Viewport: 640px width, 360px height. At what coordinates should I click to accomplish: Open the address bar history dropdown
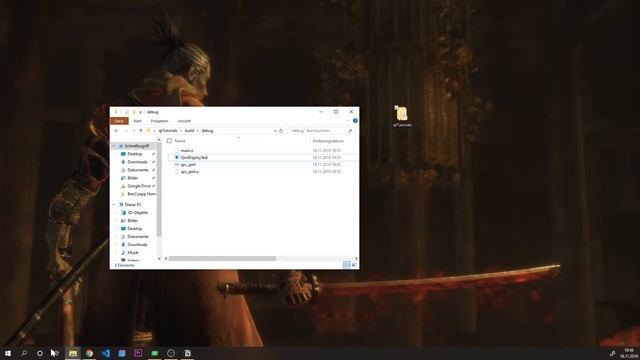click(275, 131)
